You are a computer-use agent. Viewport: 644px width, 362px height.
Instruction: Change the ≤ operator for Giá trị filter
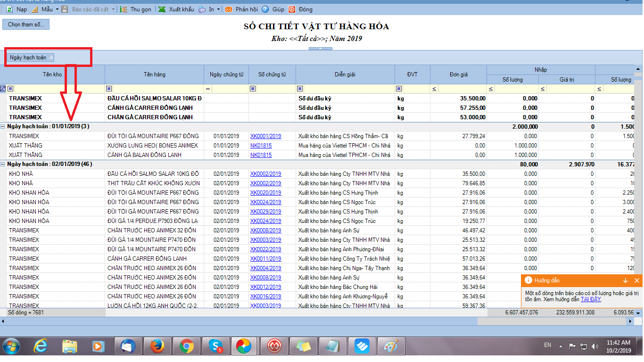coord(543,89)
